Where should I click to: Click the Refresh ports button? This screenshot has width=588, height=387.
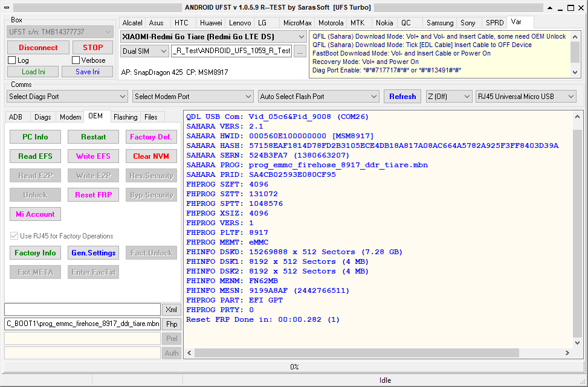pyautogui.click(x=402, y=97)
